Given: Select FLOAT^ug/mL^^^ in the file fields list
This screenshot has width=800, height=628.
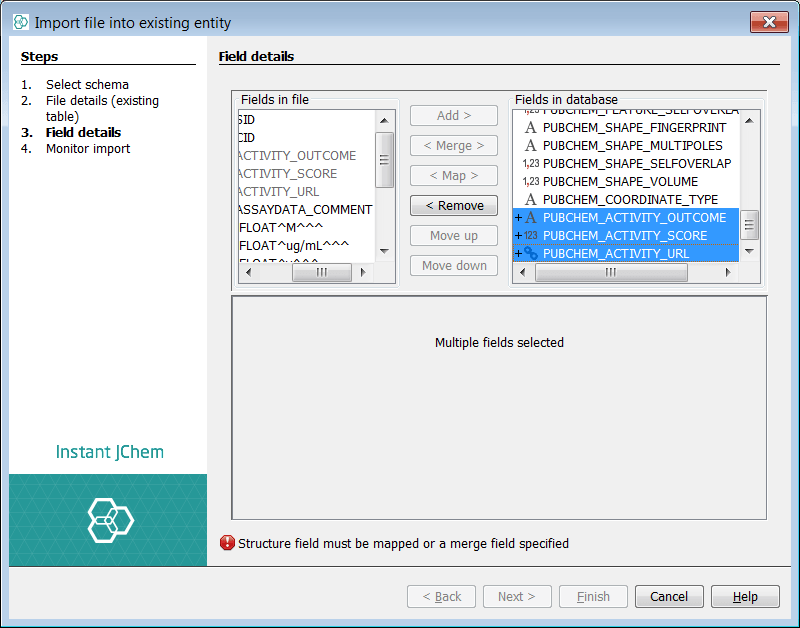Looking at the screenshot, I should (x=293, y=246).
